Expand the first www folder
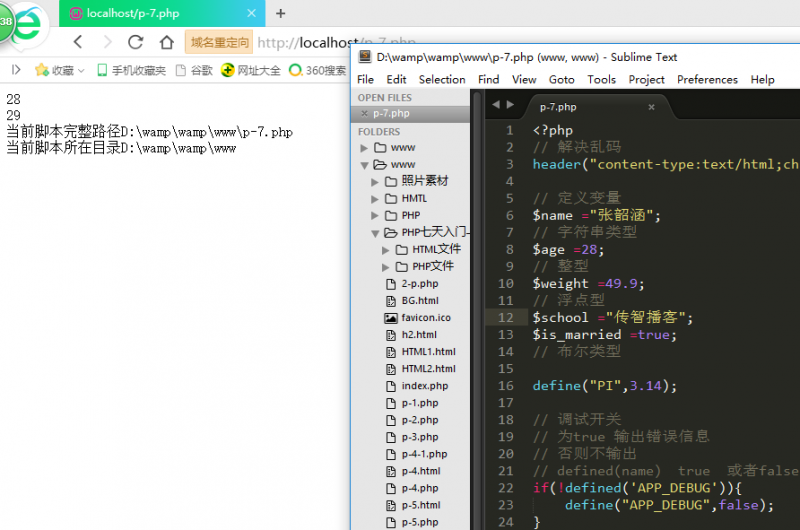This screenshot has height=530, width=800. click(x=365, y=148)
